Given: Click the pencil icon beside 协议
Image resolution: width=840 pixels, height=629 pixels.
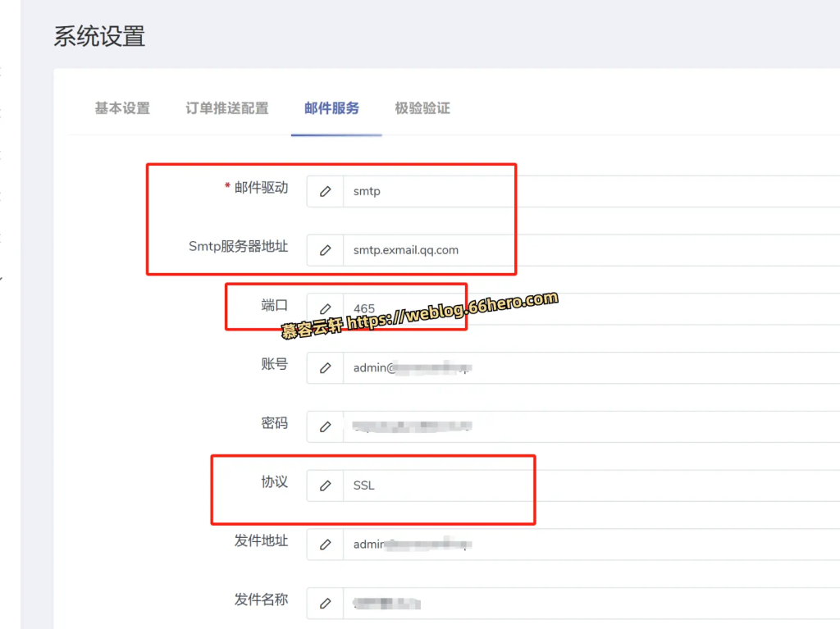Looking at the screenshot, I should (x=326, y=485).
